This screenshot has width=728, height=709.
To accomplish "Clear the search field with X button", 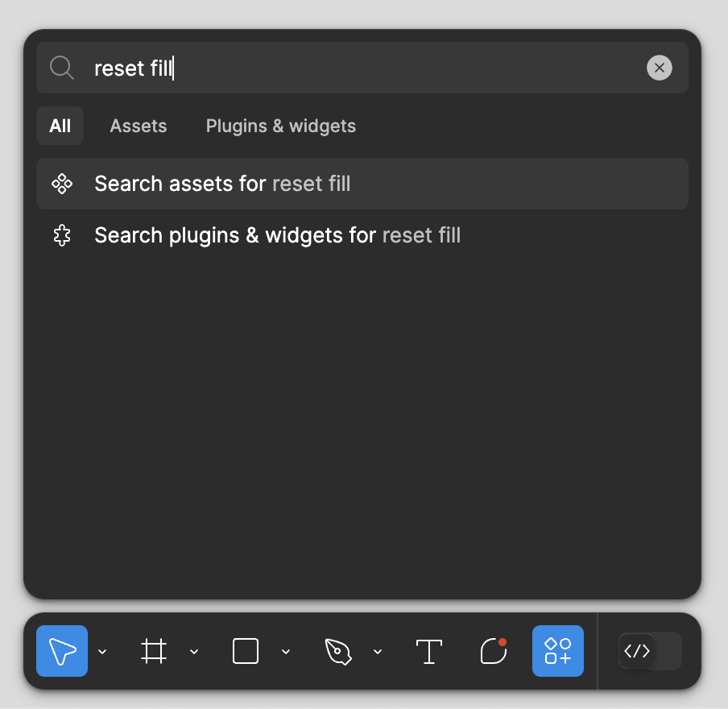I will 660,68.
